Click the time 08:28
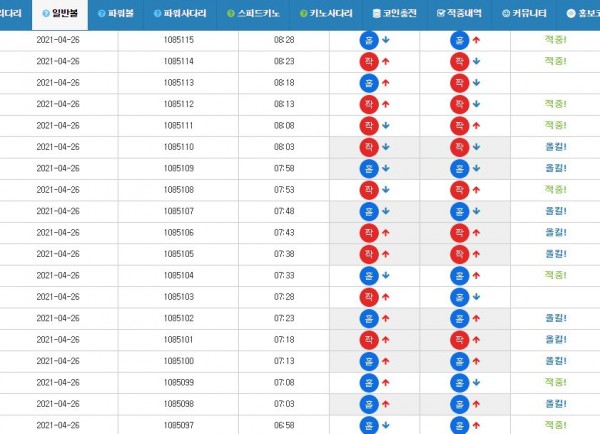 (284, 40)
